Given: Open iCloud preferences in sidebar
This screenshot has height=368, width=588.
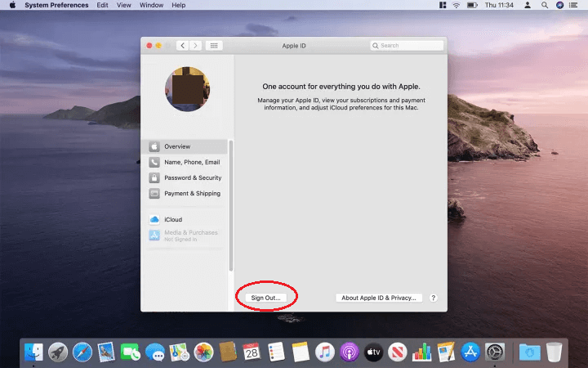Looking at the screenshot, I should click(185, 219).
